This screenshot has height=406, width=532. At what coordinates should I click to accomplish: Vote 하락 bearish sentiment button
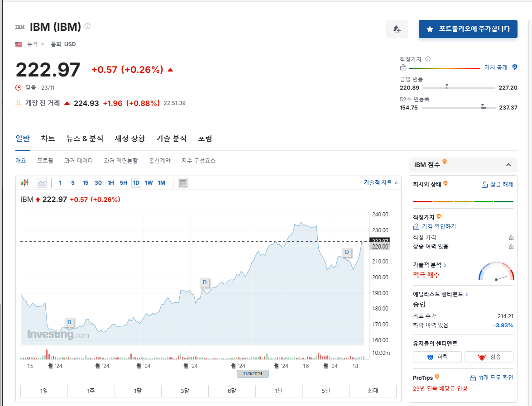tap(437, 357)
